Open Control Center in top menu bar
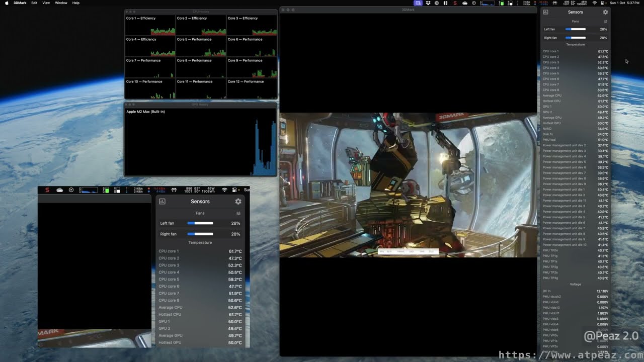 pyautogui.click(x=603, y=3)
